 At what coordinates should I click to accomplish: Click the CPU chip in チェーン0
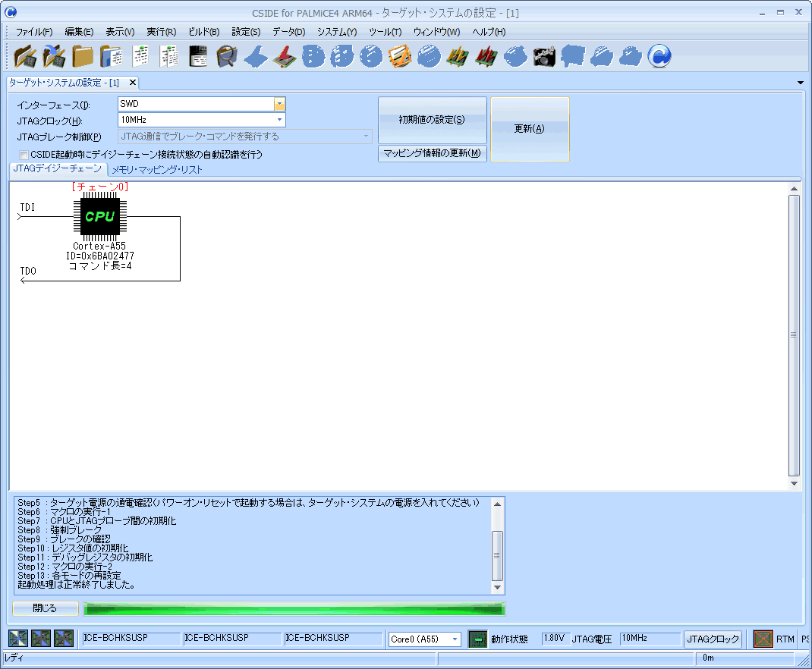point(100,216)
